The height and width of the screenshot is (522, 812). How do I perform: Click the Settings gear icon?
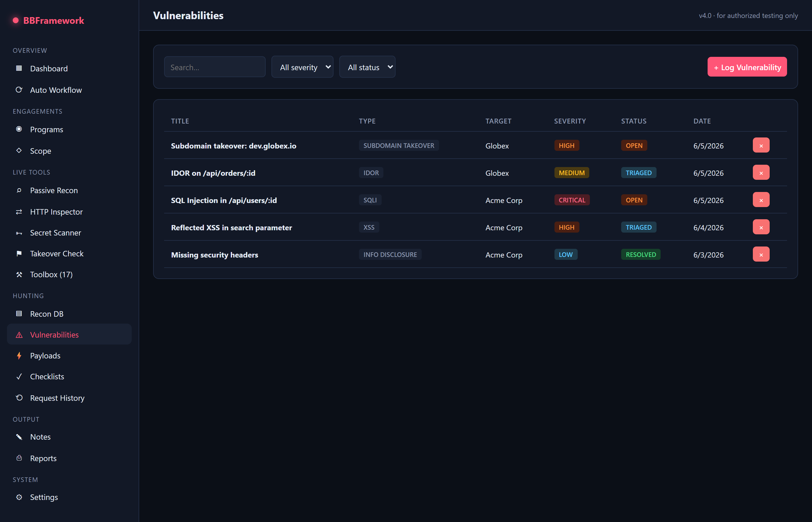coord(19,497)
